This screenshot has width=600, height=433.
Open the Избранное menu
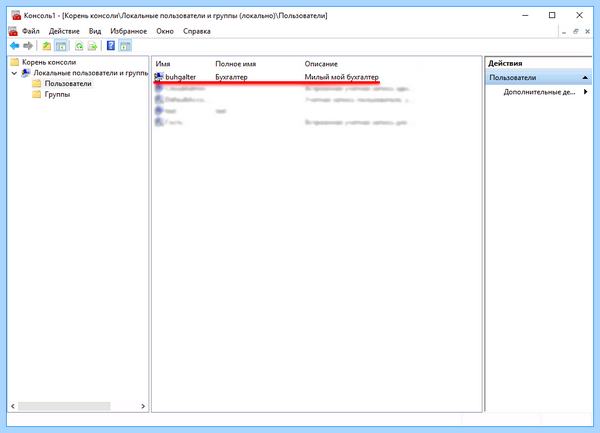click(129, 31)
